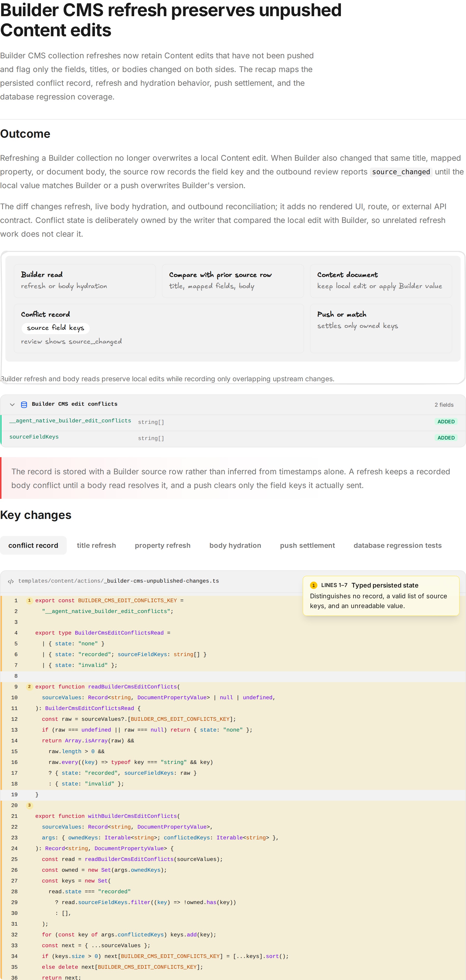Click line number 12 in the code gutter
Image resolution: width=466 pixels, height=980 pixels.
point(14,719)
